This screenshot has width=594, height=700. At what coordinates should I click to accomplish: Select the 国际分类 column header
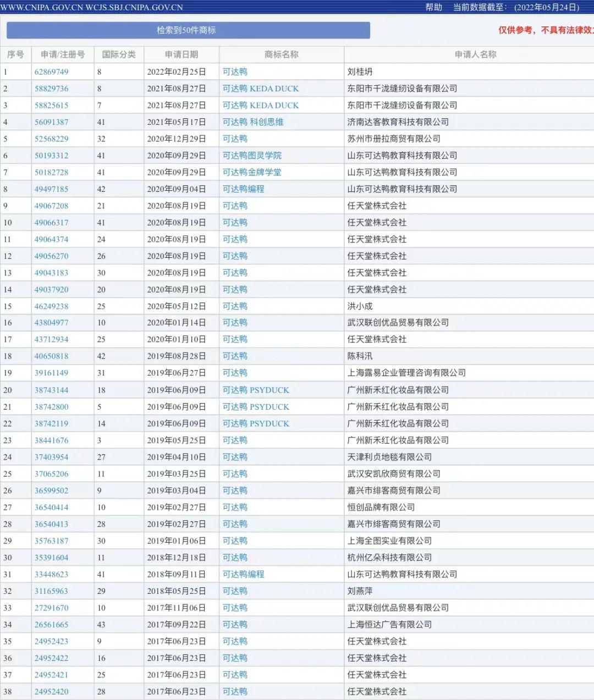pos(119,54)
